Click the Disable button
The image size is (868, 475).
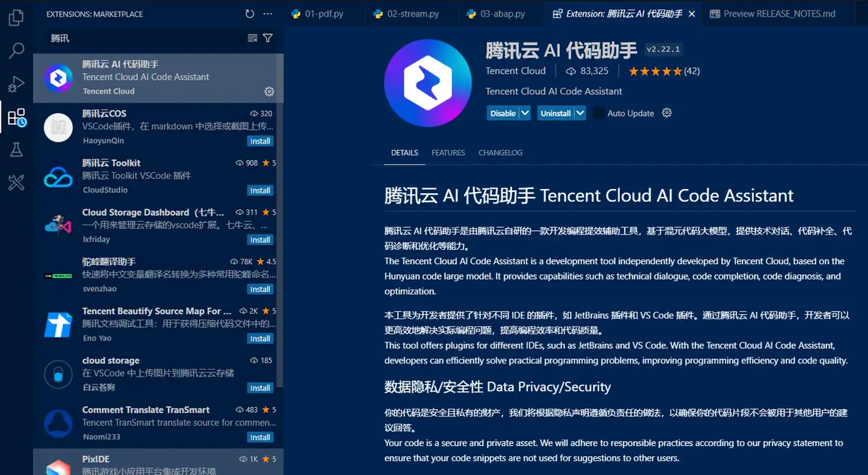503,113
